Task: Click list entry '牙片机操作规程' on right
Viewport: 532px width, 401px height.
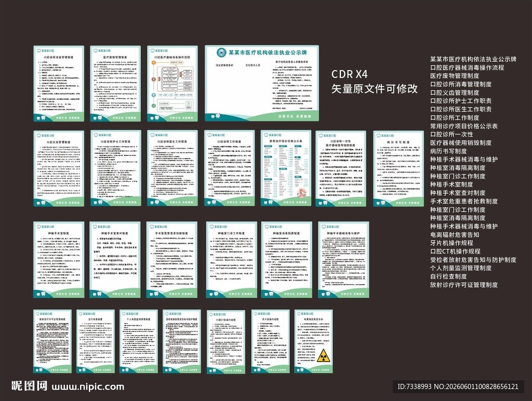Action: pos(451,243)
